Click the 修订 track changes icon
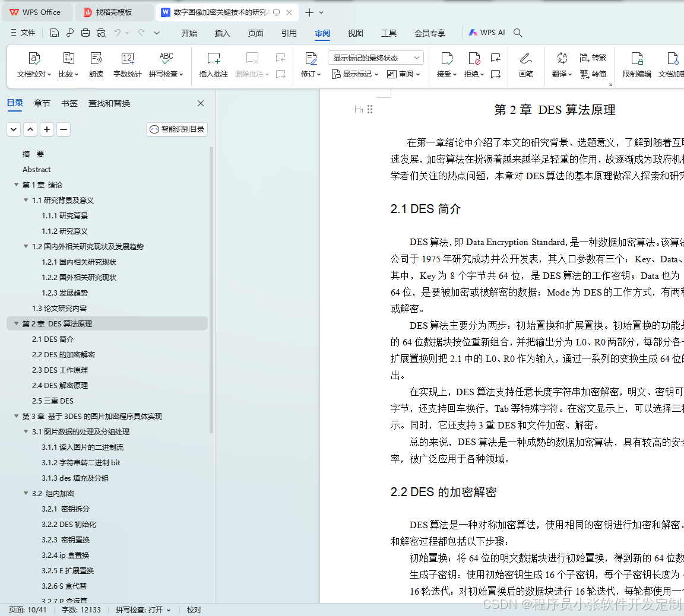The width and height of the screenshot is (684, 616). [311, 58]
